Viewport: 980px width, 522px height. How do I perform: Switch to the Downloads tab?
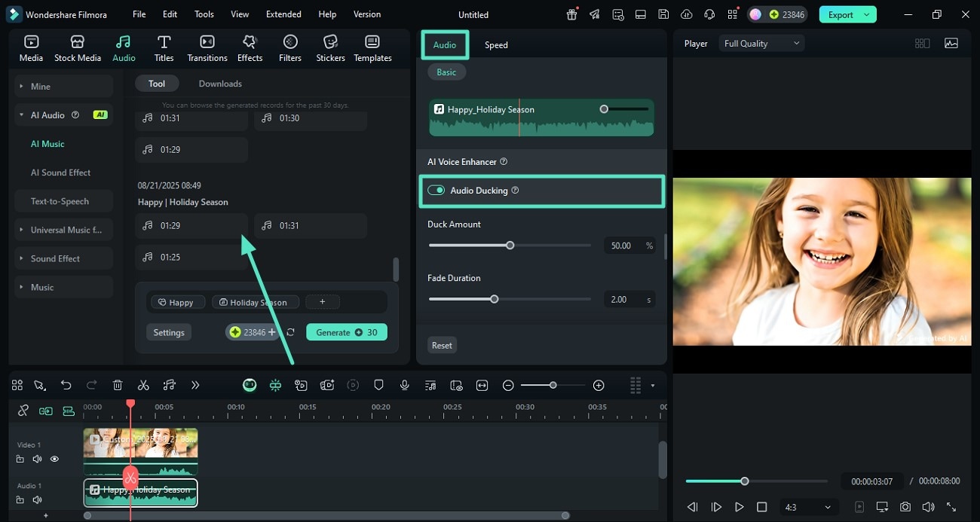pyautogui.click(x=220, y=84)
